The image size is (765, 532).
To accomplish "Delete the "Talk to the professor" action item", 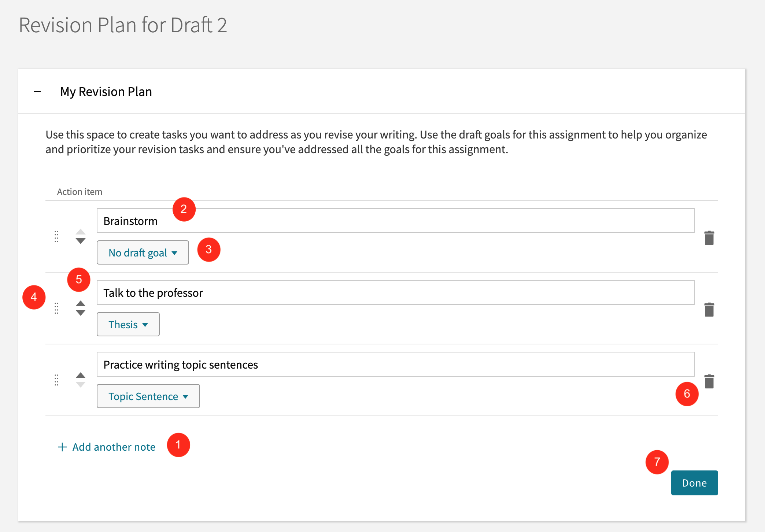I will pos(709,310).
